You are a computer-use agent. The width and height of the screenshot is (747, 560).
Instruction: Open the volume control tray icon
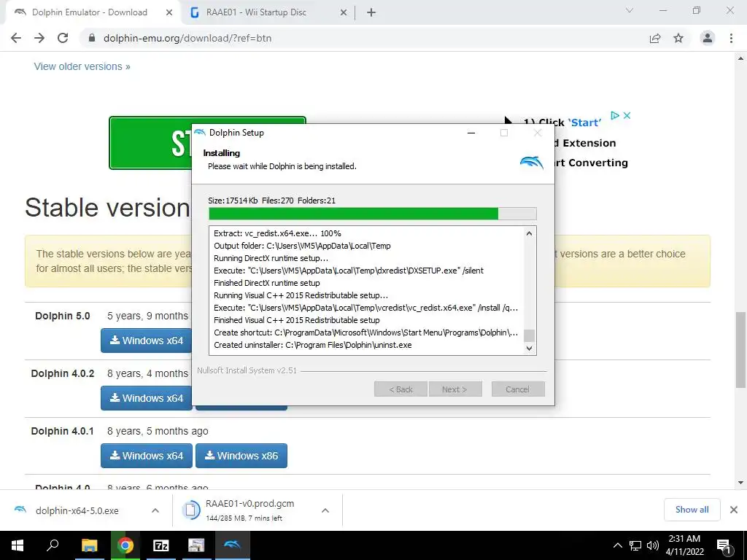click(x=652, y=545)
